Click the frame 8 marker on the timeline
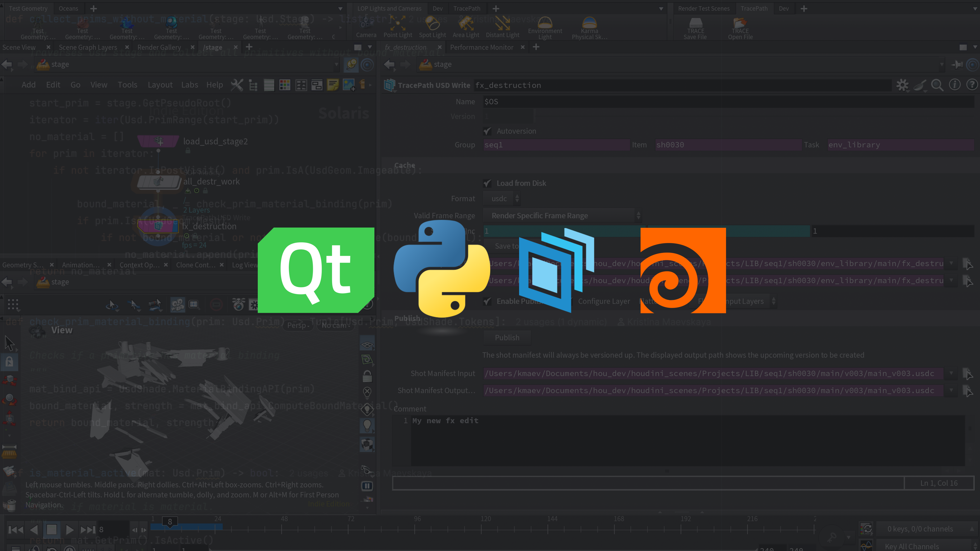 (x=170, y=522)
